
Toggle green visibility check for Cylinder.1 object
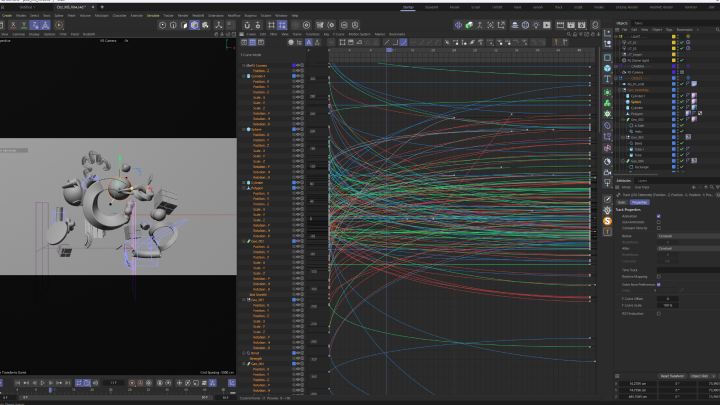682,96
